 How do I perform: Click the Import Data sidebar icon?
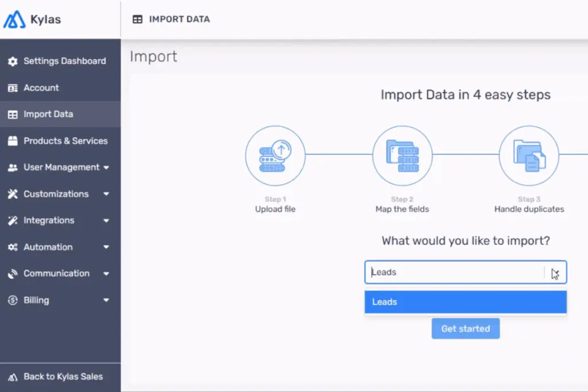pyautogui.click(x=13, y=114)
